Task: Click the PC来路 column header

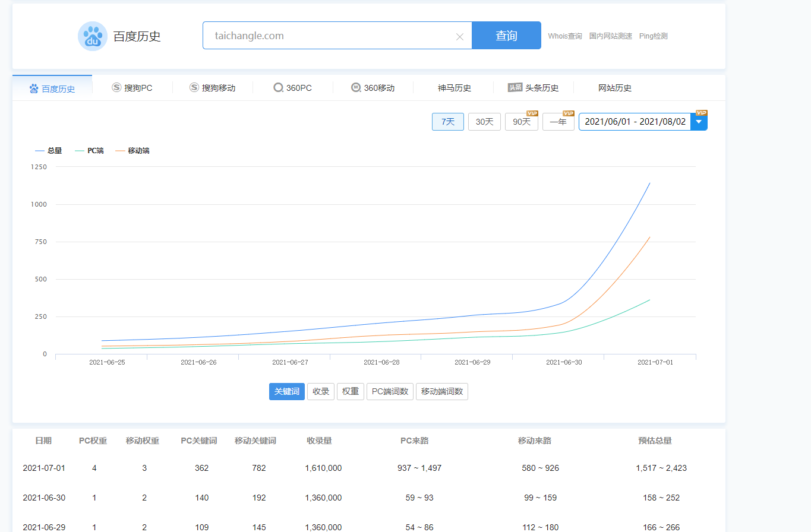Action: [415, 441]
